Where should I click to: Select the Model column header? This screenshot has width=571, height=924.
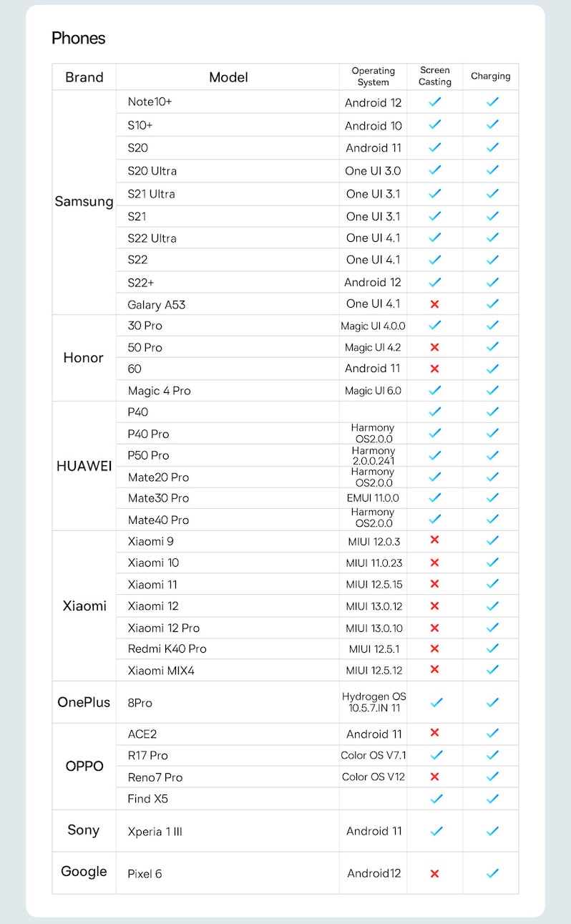pyautogui.click(x=228, y=77)
